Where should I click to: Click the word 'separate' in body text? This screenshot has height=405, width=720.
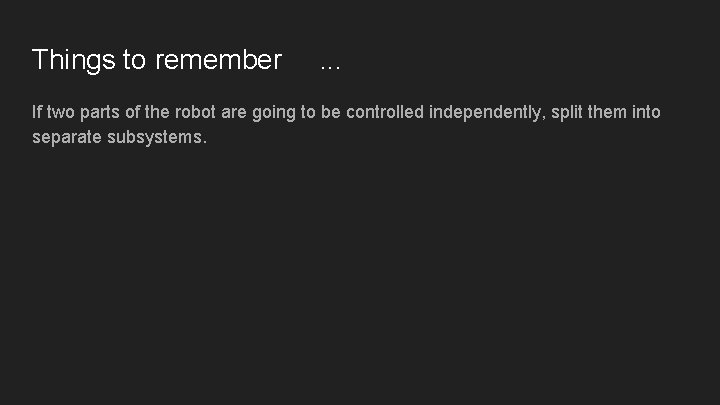[x=67, y=138]
